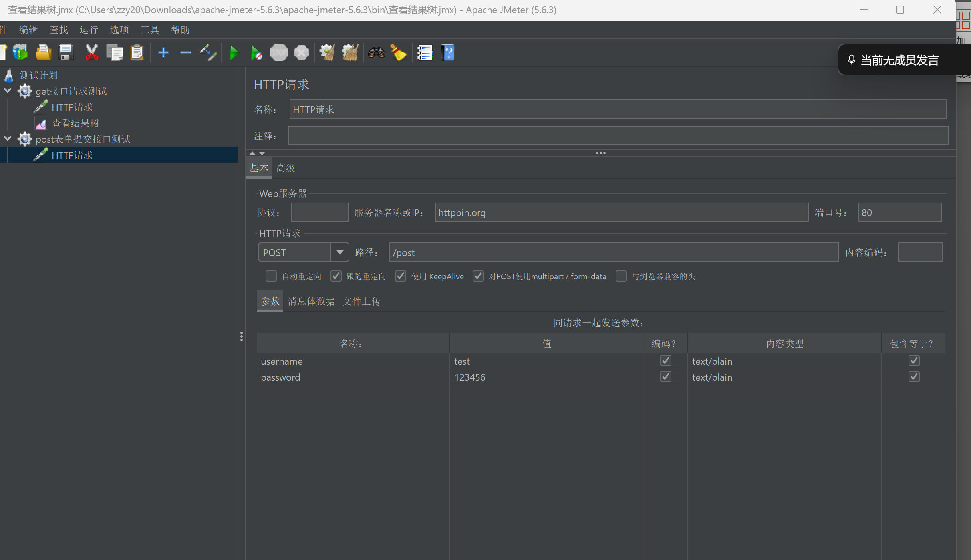The image size is (971, 560).
Task: Click the Function Helper list icon
Action: point(425,53)
